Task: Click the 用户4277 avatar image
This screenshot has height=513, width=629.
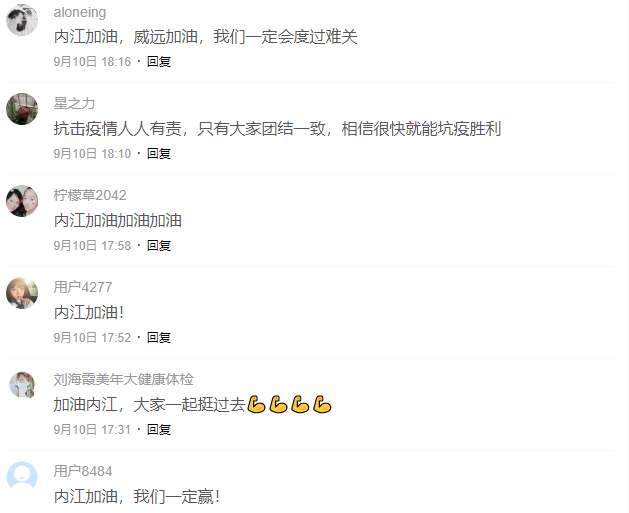Action: click(22, 293)
